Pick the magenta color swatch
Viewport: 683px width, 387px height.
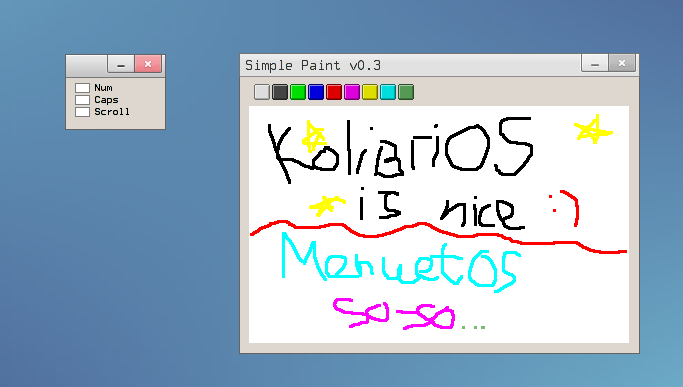click(x=352, y=92)
